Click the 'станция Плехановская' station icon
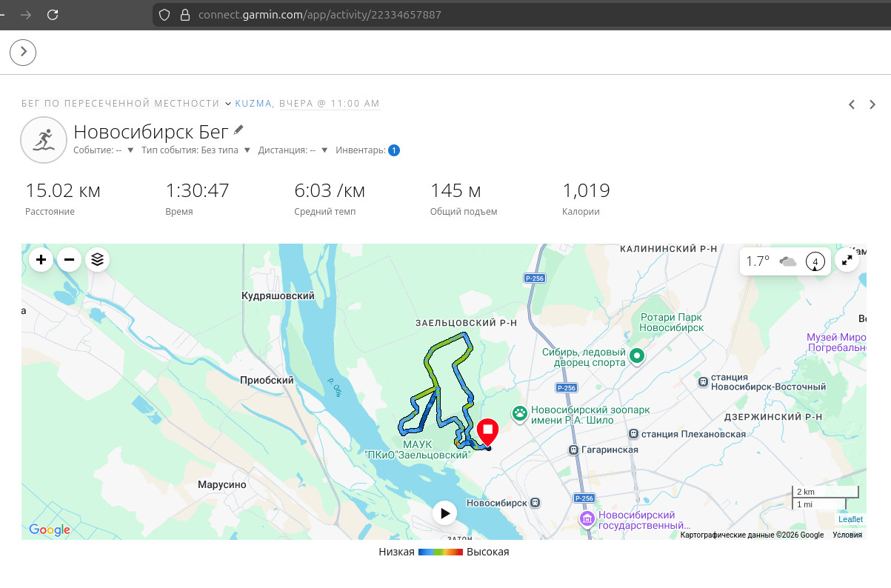The width and height of the screenshot is (891, 588). 633,434
